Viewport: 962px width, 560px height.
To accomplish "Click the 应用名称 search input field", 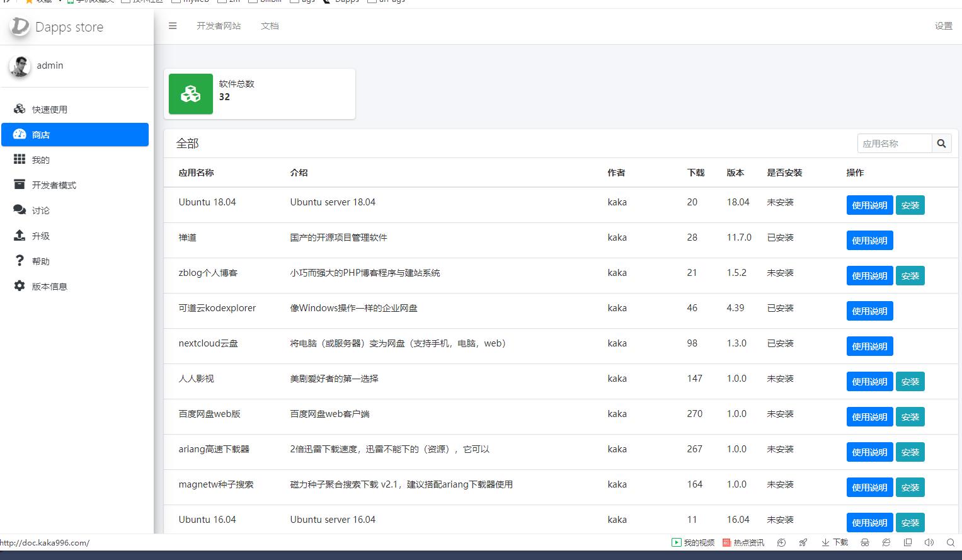I will (x=894, y=143).
